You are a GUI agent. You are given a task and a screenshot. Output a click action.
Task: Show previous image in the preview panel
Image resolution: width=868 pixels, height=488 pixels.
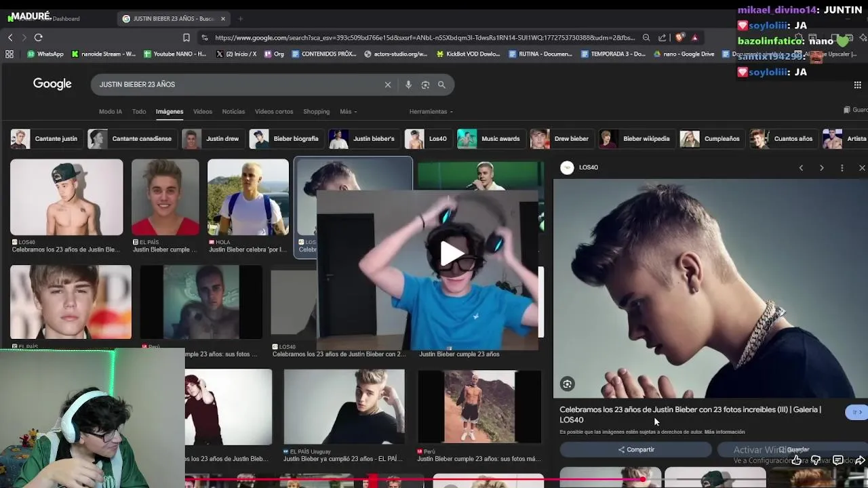(801, 167)
